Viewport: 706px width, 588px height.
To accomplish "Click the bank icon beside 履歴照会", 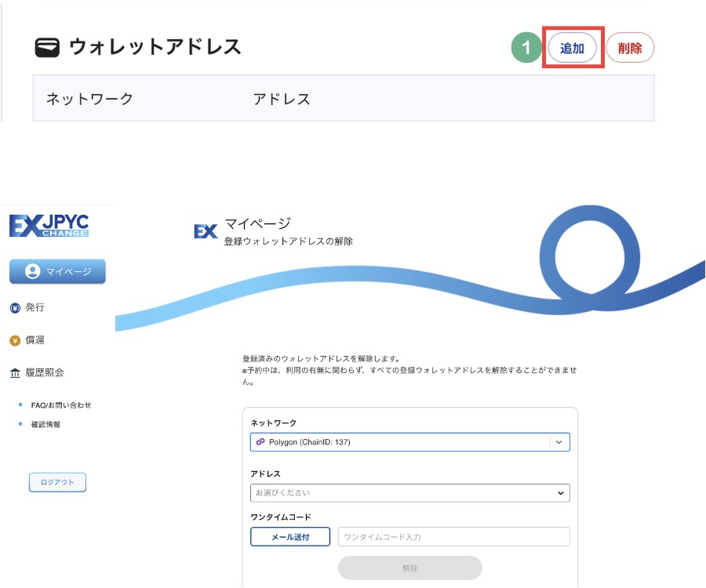I will tap(14, 373).
